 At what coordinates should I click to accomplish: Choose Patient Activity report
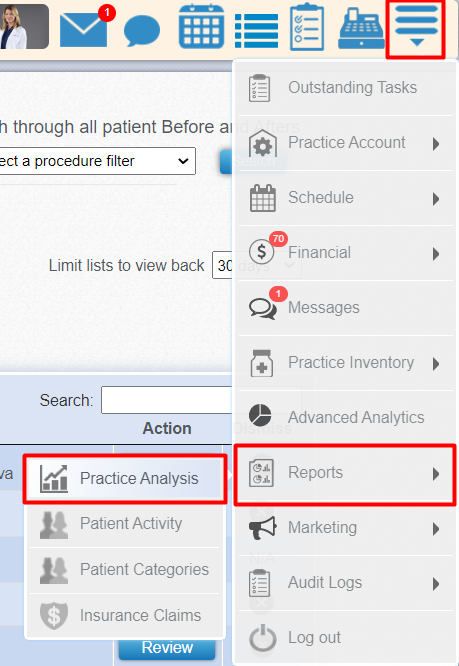click(x=125, y=524)
